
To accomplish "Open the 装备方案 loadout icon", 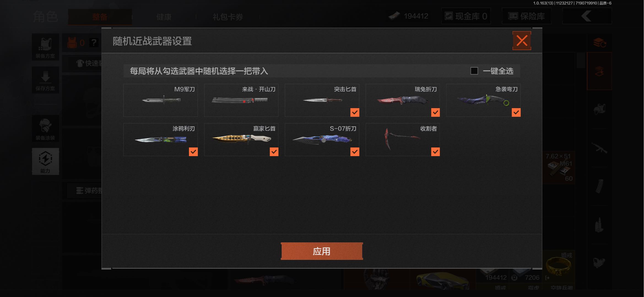I will [x=45, y=47].
